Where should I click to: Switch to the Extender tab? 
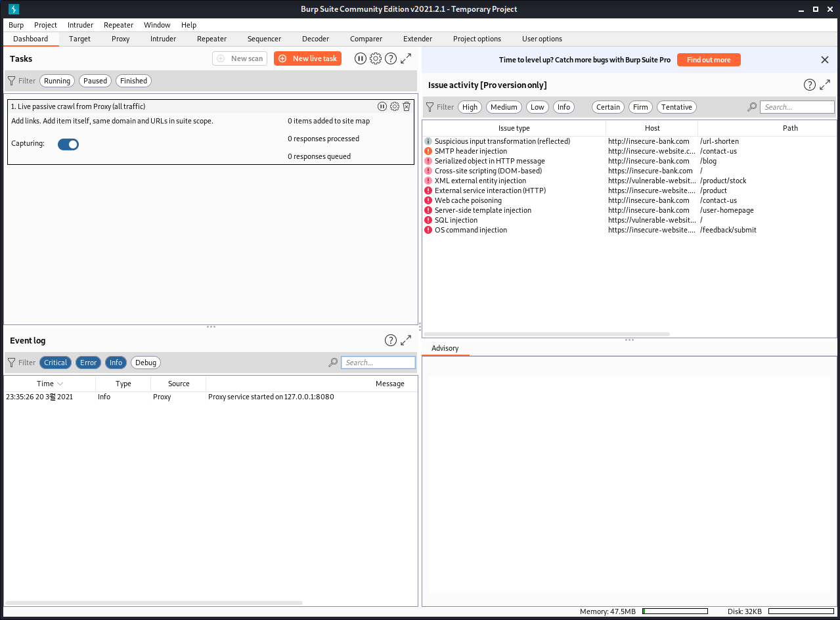click(418, 39)
